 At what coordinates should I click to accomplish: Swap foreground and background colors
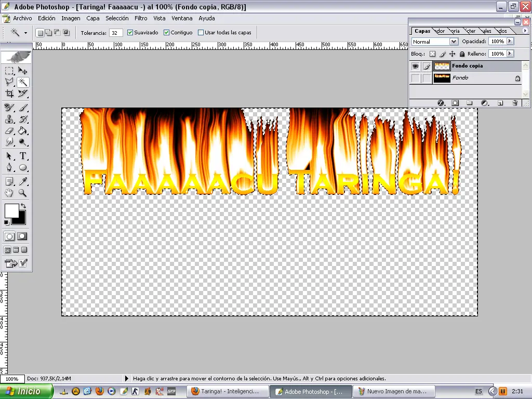(23, 206)
